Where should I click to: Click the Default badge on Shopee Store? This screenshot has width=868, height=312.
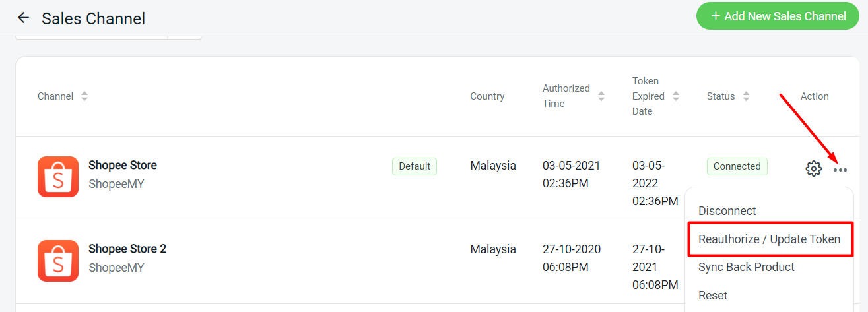pyautogui.click(x=415, y=166)
